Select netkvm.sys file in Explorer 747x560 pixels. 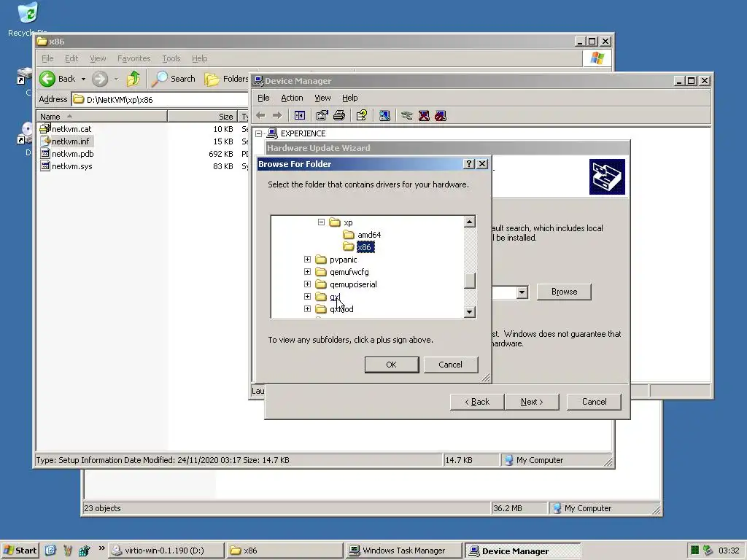pyautogui.click(x=66, y=166)
